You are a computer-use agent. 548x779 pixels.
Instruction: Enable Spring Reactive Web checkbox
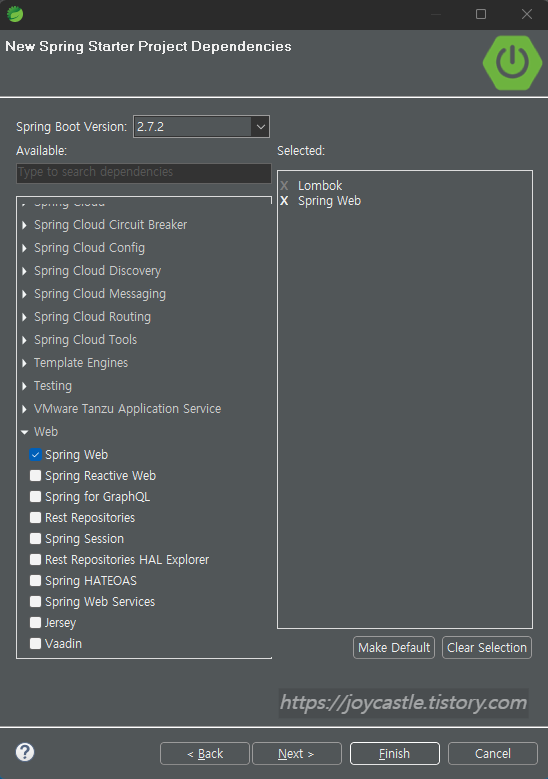coord(35,475)
